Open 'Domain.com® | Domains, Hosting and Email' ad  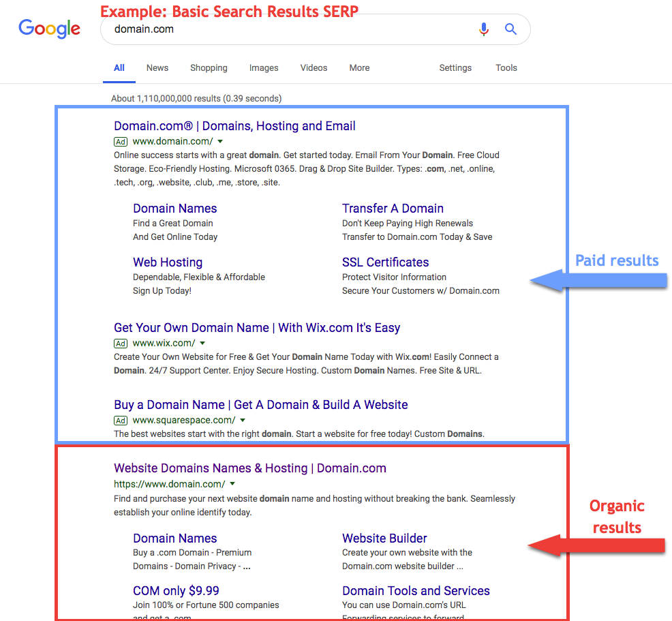(234, 126)
